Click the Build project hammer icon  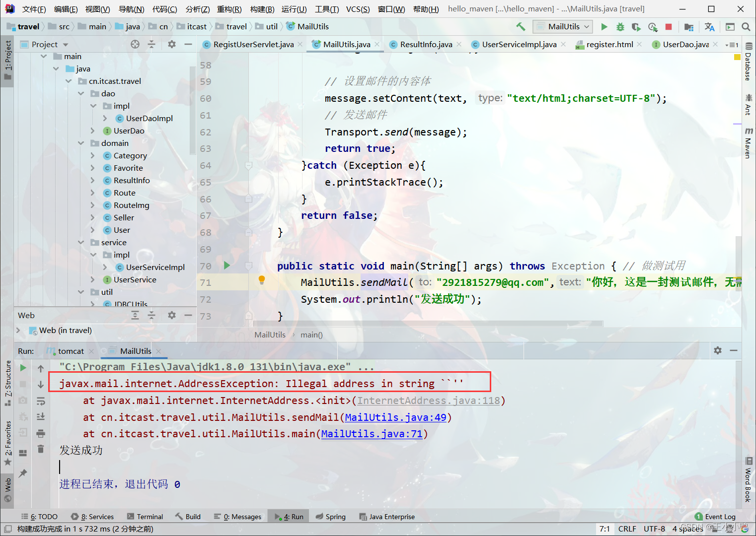point(521,27)
